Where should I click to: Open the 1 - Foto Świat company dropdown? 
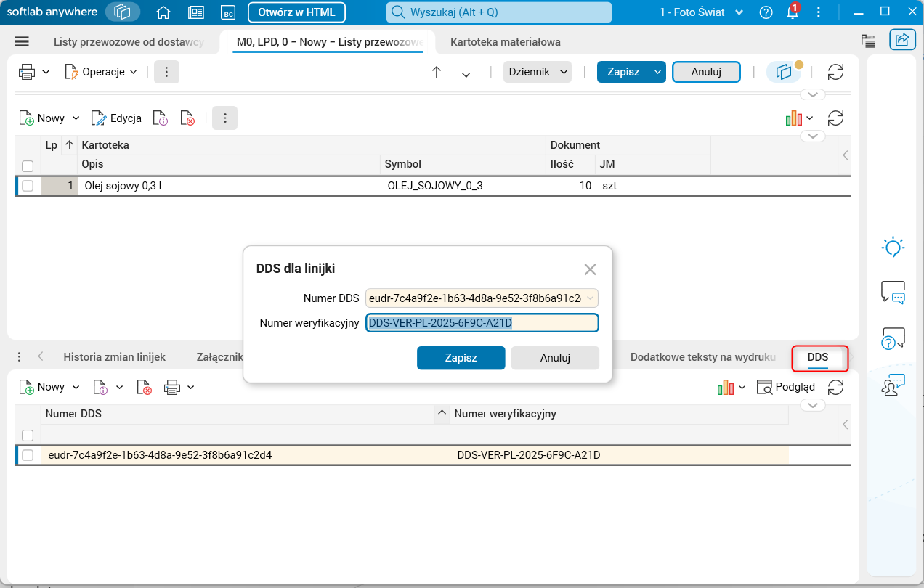pyautogui.click(x=702, y=12)
